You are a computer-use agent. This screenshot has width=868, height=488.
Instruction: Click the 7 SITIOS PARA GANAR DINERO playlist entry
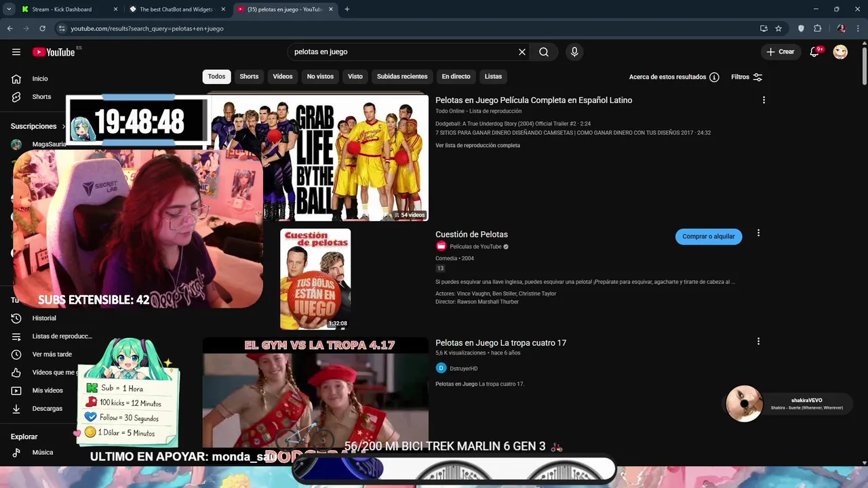573,133
